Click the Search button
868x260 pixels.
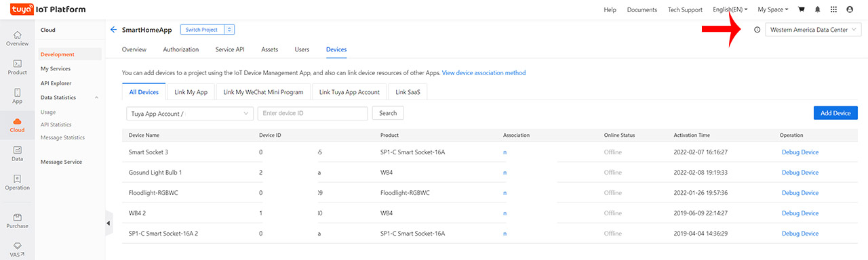[388, 114]
